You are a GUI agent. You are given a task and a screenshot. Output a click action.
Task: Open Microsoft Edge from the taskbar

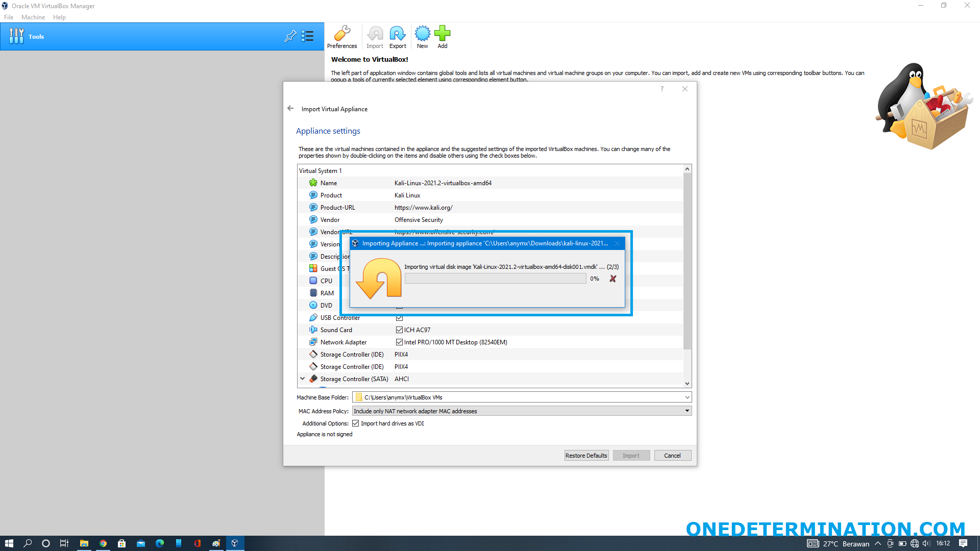[x=160, y=543]
